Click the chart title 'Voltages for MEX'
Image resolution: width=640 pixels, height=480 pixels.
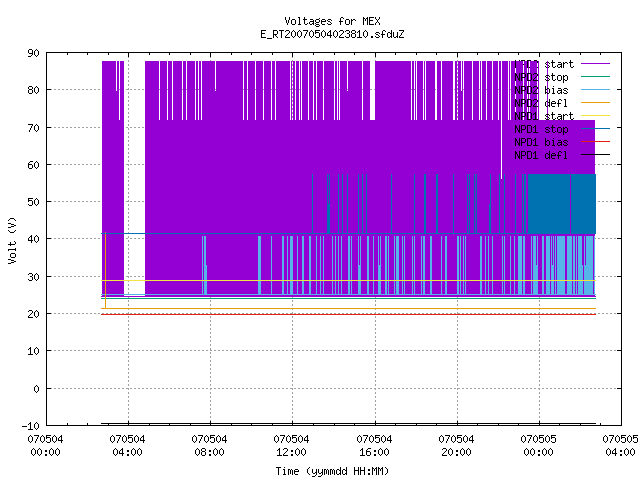tap(332, 21)
